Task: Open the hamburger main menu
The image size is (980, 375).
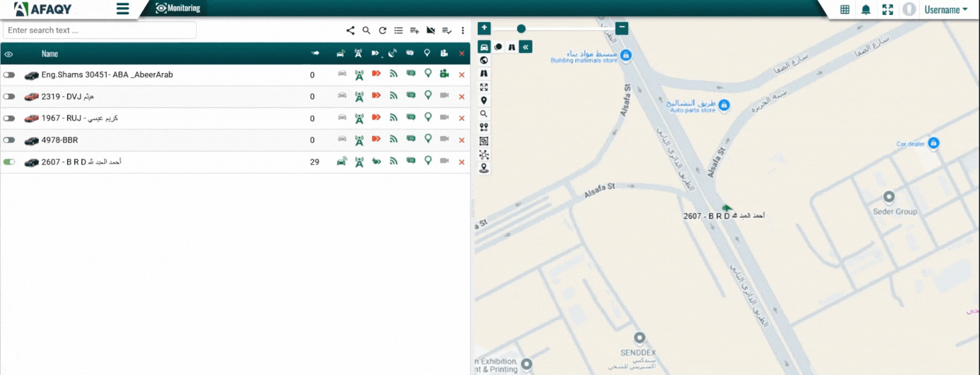Action: tap(122, 9)
